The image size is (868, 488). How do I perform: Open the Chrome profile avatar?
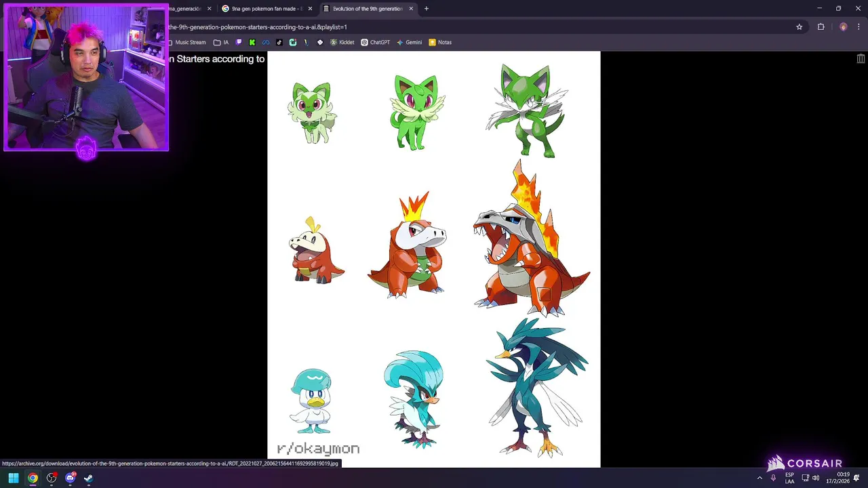(843, 27)
